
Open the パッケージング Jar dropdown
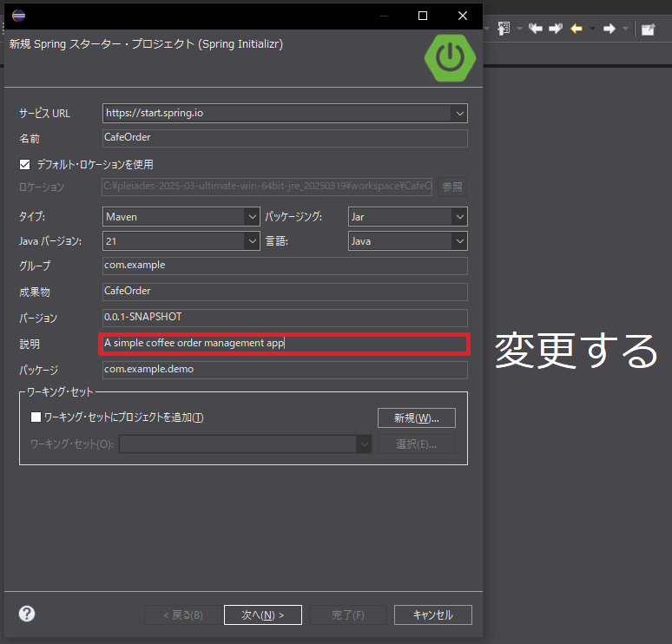coord(459,217)
